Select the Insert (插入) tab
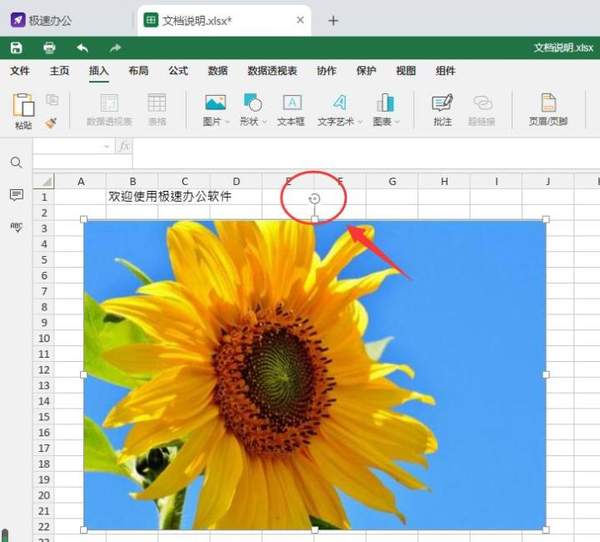The height and width of the screenshot is (542, 600). (99, 71)
